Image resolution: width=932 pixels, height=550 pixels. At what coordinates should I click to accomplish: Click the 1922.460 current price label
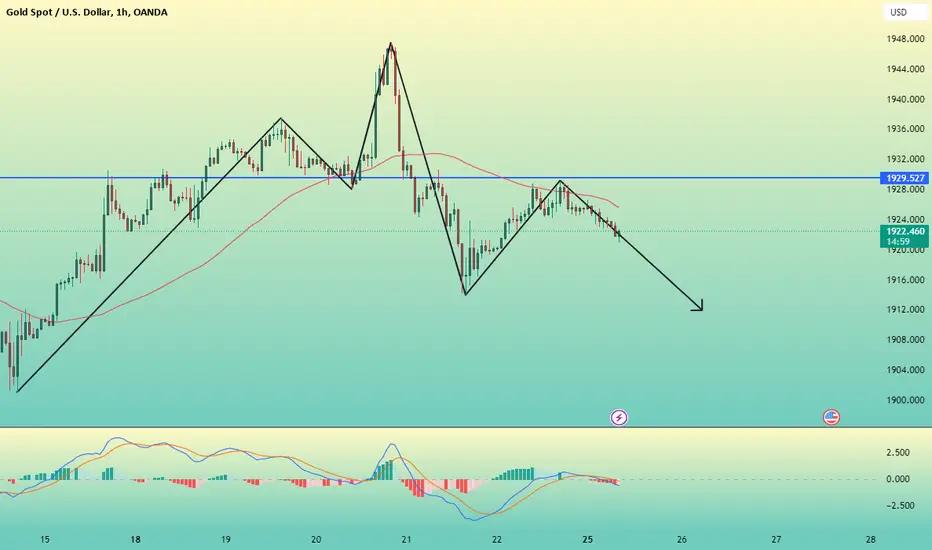point(905,236)
